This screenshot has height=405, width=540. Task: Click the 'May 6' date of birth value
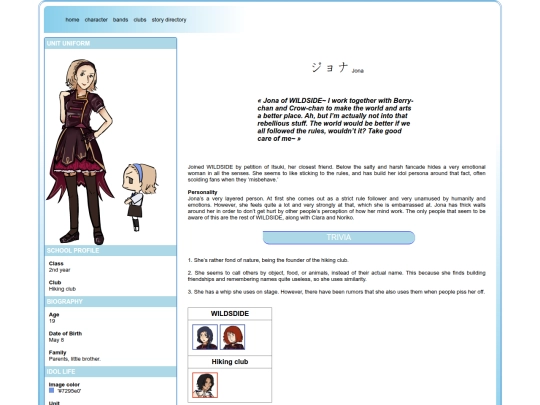[56, 340]
